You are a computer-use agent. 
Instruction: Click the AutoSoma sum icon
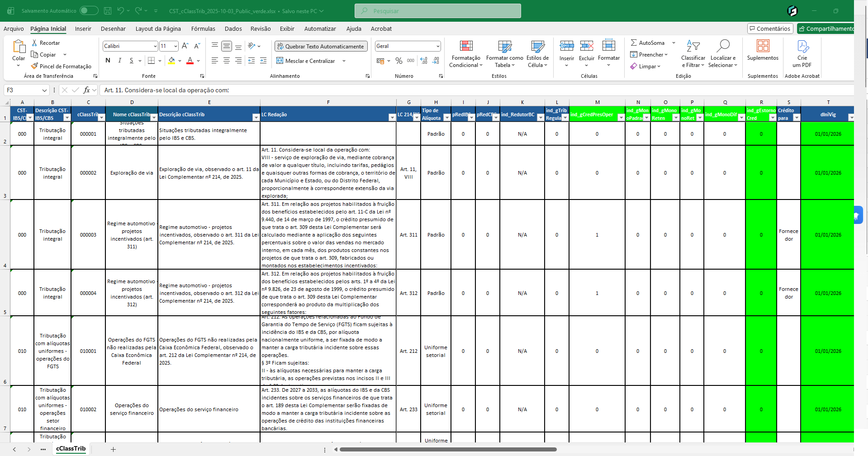(x=634, y=43)
